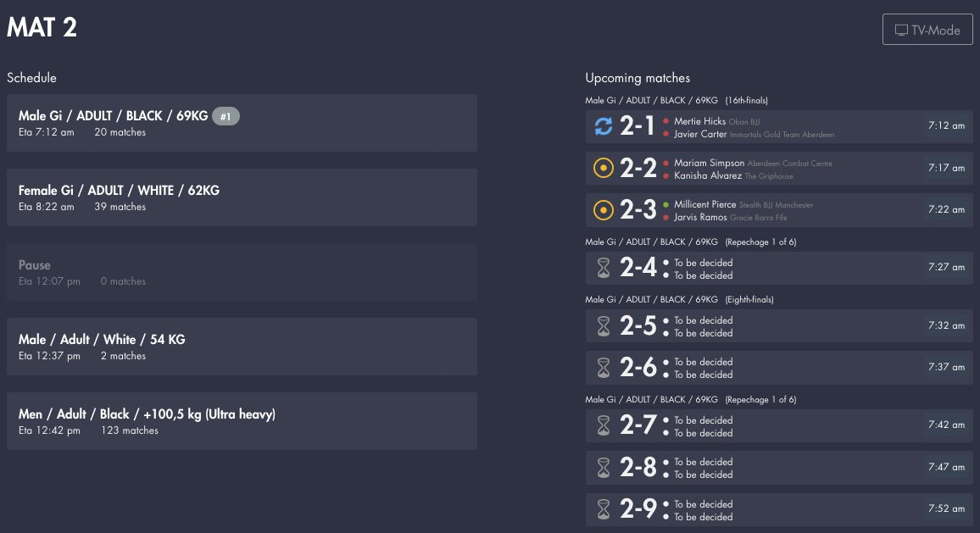Click the hourglass icon on match 2-4
Screen dimensions: 980x533
pyautogui.click(x=603, y=268)
